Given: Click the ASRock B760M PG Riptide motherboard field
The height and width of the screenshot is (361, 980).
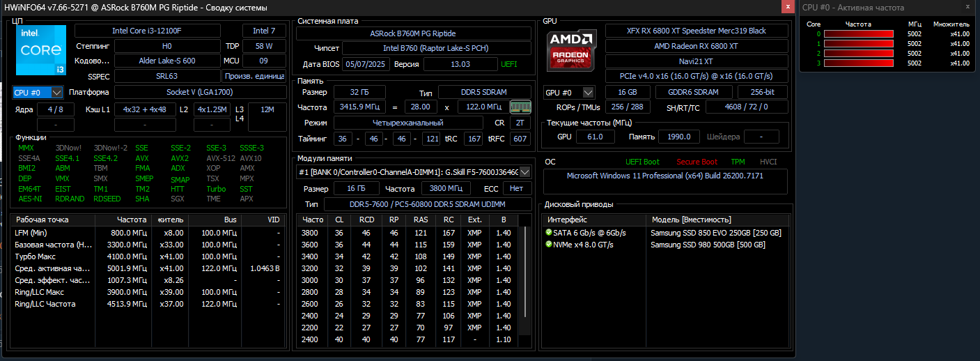Looking at the screenshot, I should coord(415,33).
